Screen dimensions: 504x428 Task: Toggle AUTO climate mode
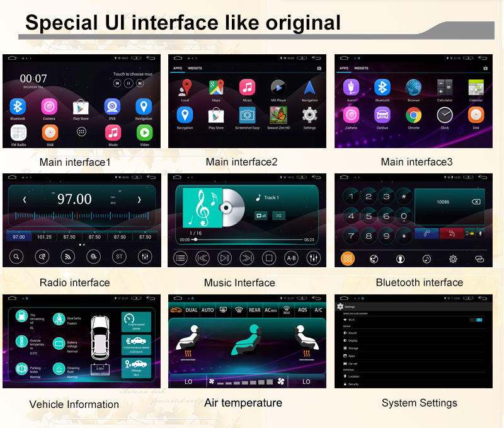208,310
